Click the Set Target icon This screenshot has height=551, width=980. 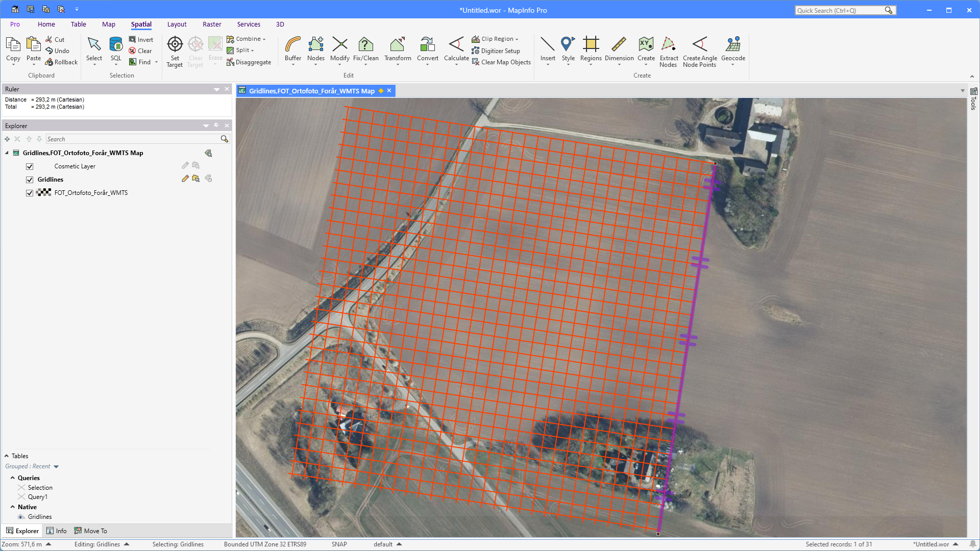(175, 45)
